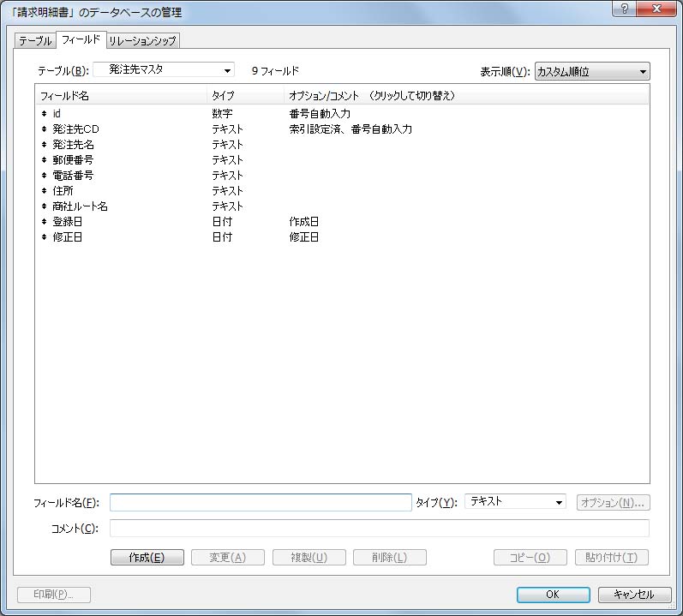Click in the フィールド名 input box
Screen dimensions: 683x616
[261, 502]
